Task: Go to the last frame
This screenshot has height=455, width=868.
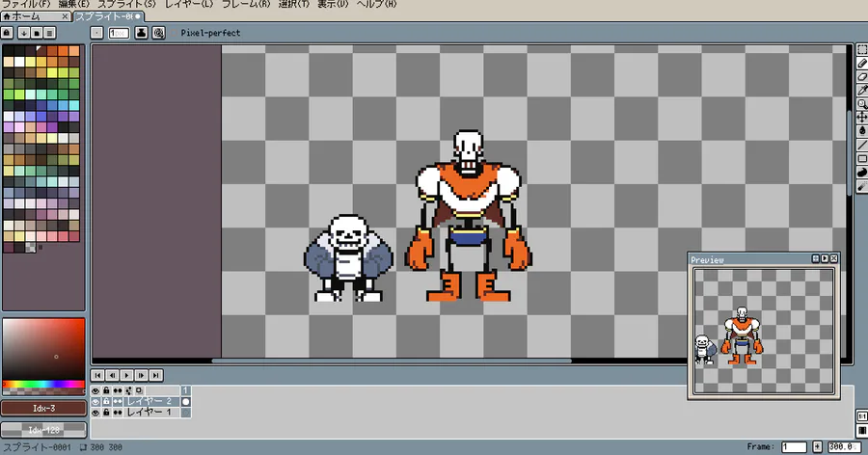Action: click(x=156, y=375)
